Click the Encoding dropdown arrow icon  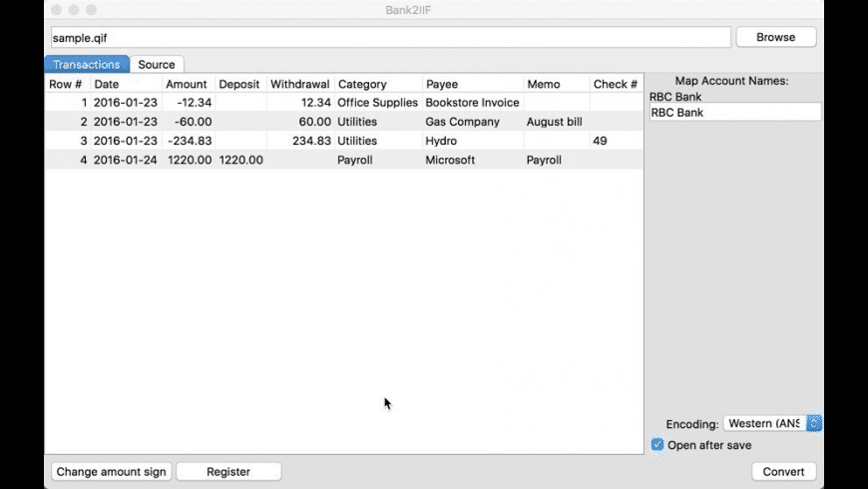[814, 424]
